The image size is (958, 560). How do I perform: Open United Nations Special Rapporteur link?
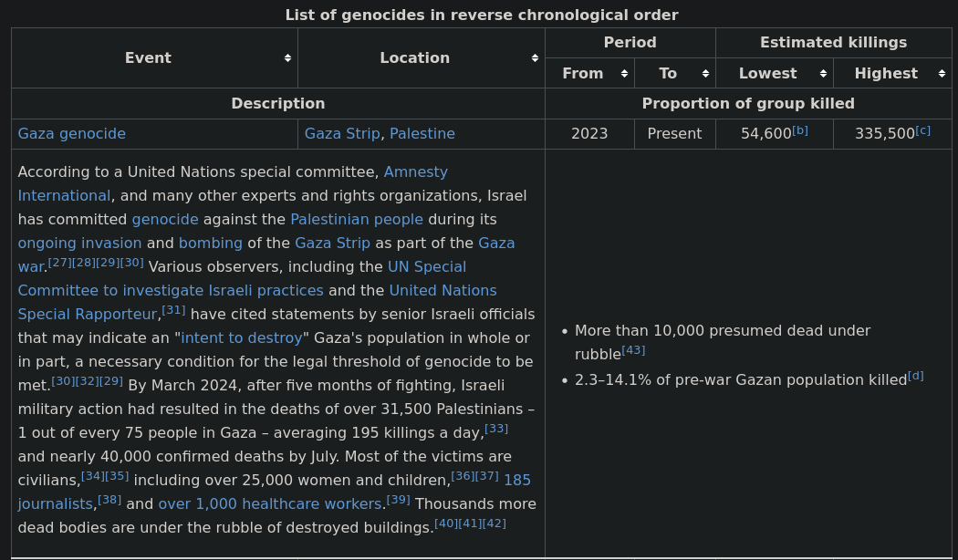(x=443, y=291)
